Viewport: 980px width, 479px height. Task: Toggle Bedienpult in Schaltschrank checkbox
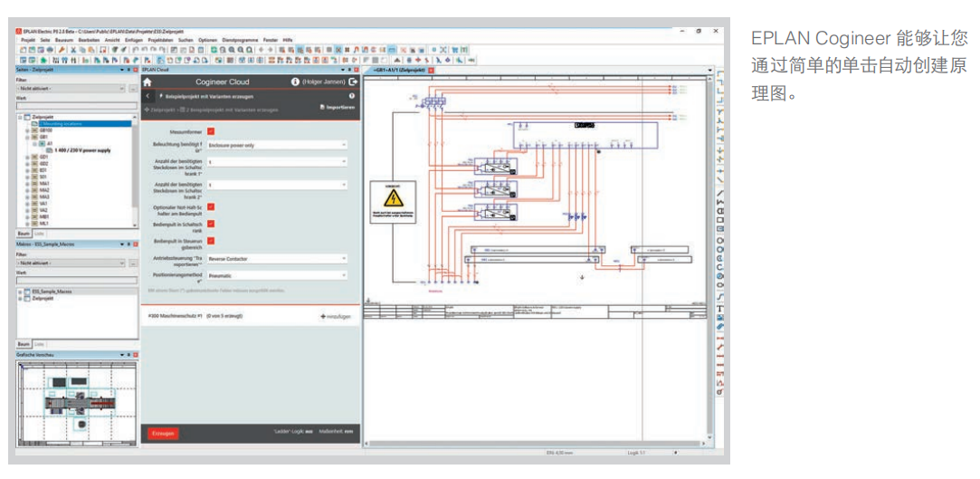(211, 224)
